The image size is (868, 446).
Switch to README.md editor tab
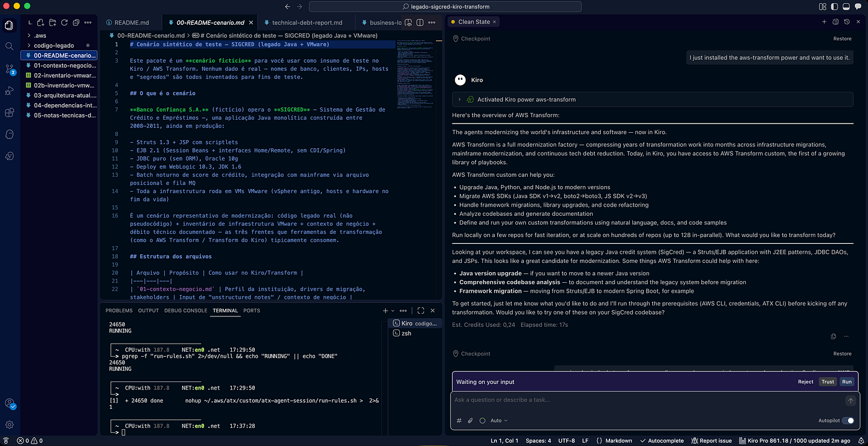point(127,22)
